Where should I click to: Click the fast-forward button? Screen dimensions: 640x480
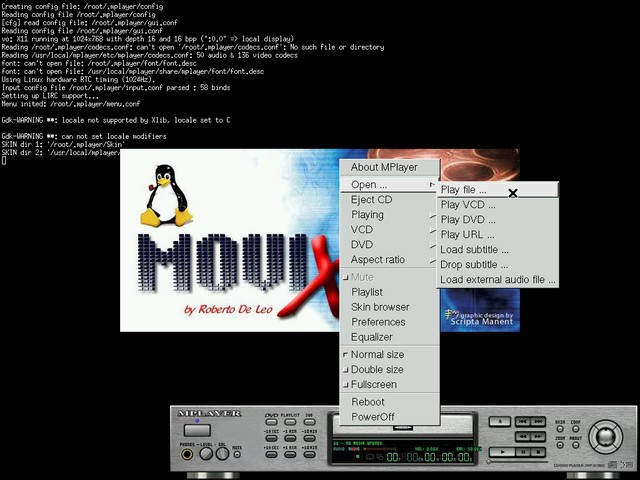538,436
